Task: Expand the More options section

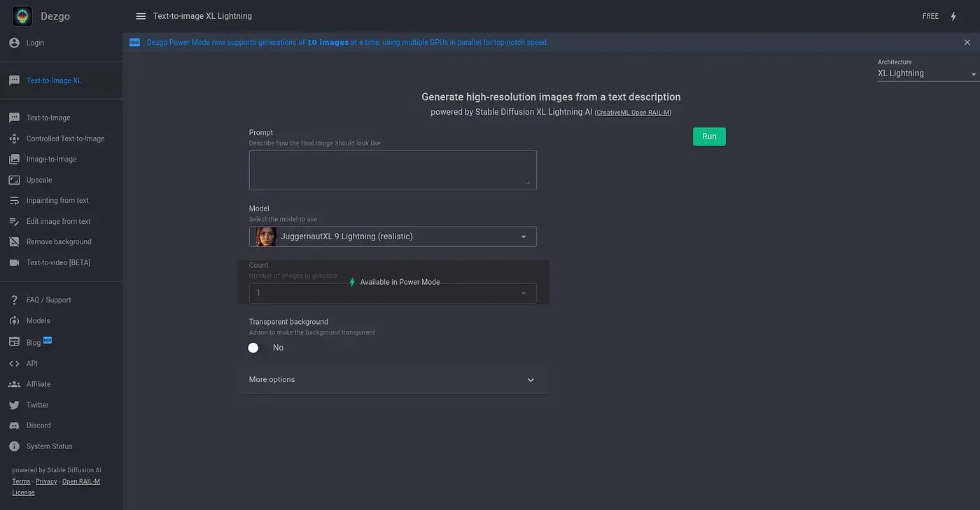Action: [393, 380]
